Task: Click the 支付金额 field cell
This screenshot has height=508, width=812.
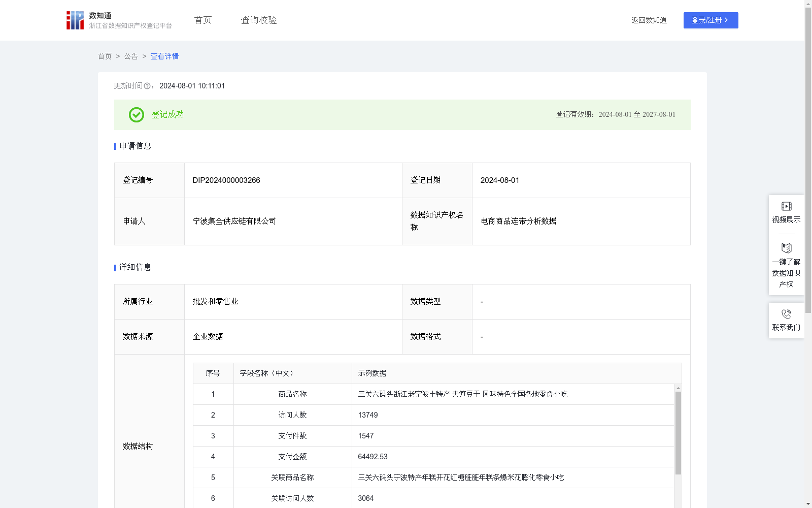Action: coord(293,457)
